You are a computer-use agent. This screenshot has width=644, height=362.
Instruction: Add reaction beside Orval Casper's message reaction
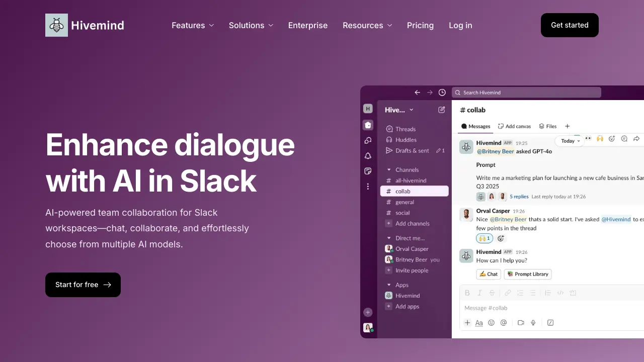pos(501,238)
